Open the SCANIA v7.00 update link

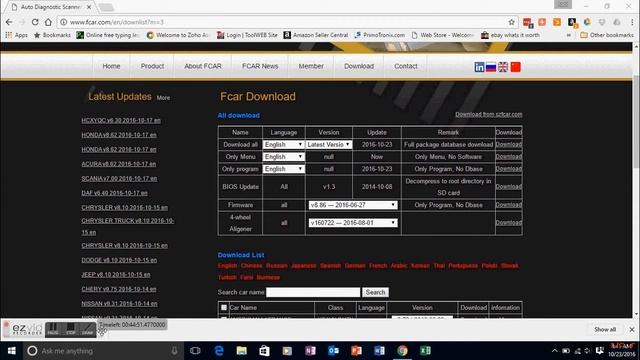click(119, 178)
